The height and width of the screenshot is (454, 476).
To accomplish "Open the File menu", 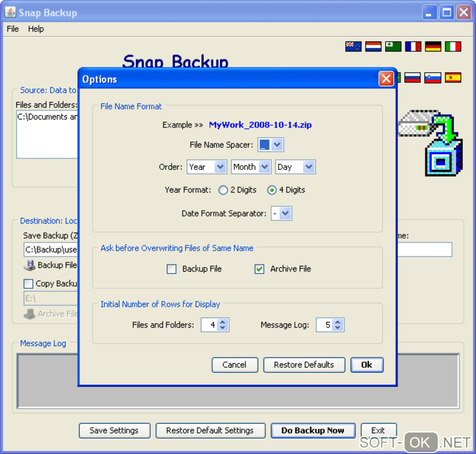I will 13,29.
